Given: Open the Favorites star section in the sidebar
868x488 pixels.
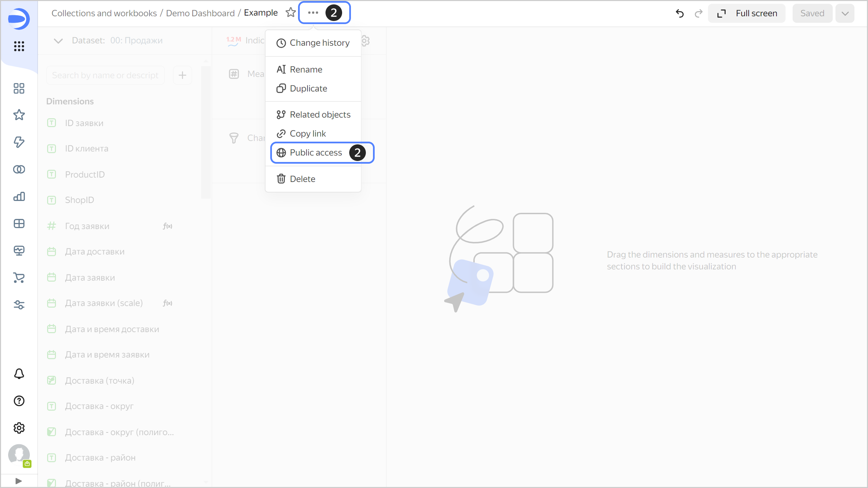Looking at the screenshot, I should click(19, 115).
